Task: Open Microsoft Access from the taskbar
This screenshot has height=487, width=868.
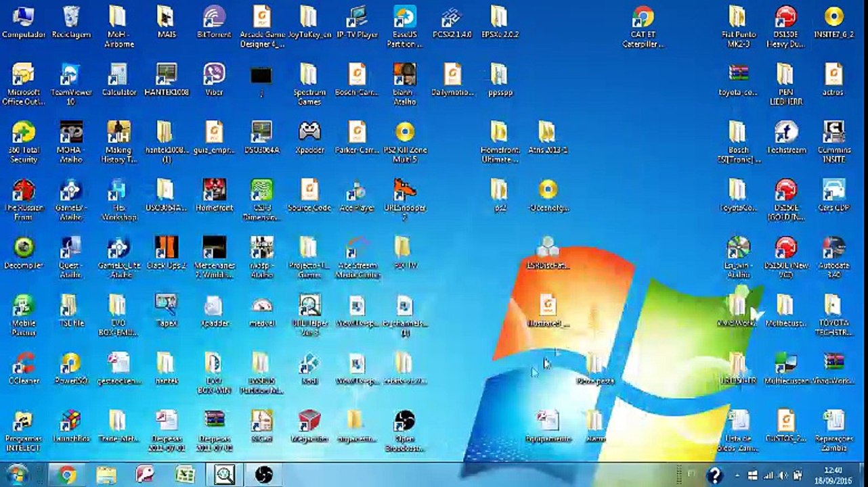Action: 145,475
